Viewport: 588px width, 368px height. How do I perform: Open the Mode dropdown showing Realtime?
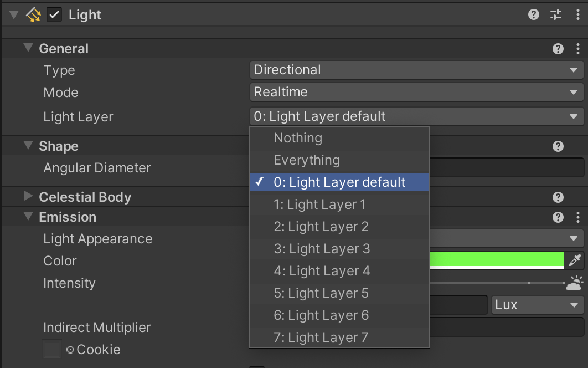coord(415,92)
